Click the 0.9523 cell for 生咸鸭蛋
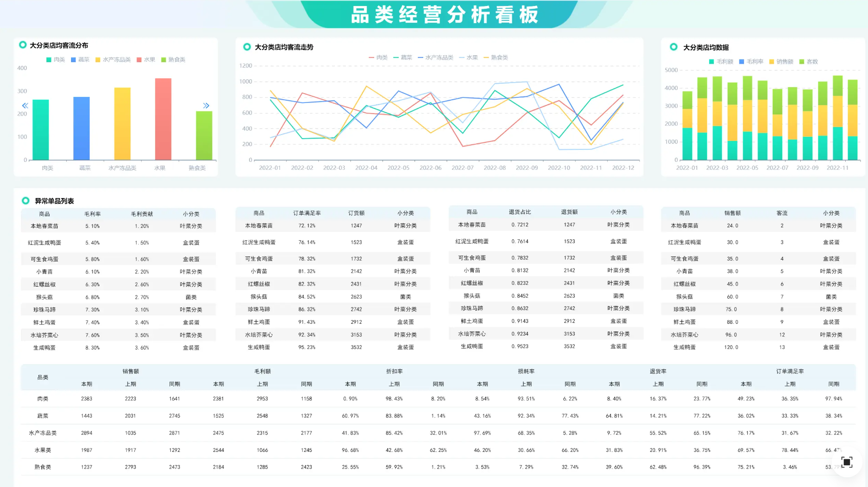The height and width of the screenshot is (487, 868). point(520,346)
